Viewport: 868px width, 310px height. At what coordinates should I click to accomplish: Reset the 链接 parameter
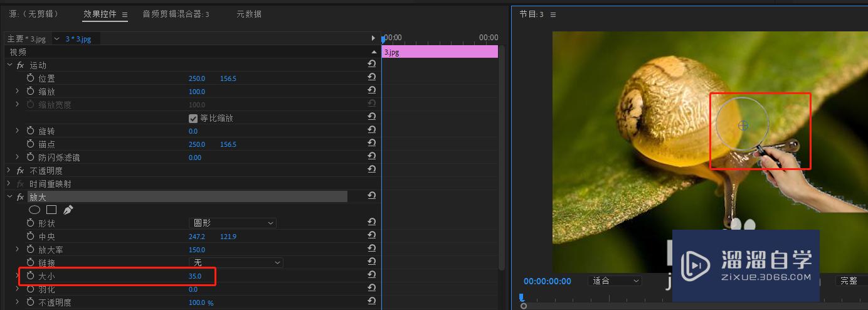pyautogui.click(x=371, y=263)
